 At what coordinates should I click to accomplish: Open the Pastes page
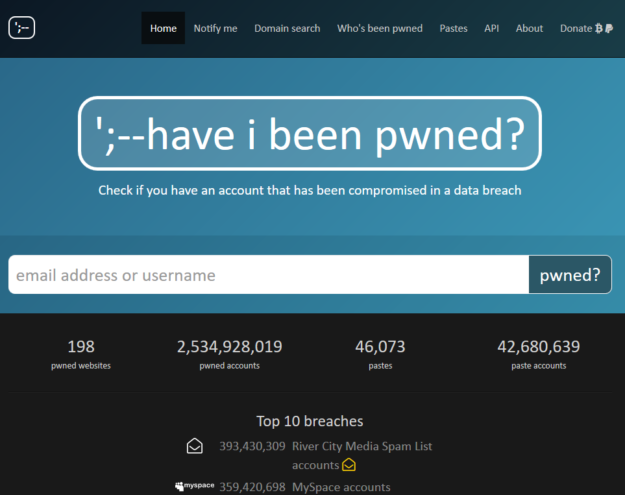coord(453,29)
